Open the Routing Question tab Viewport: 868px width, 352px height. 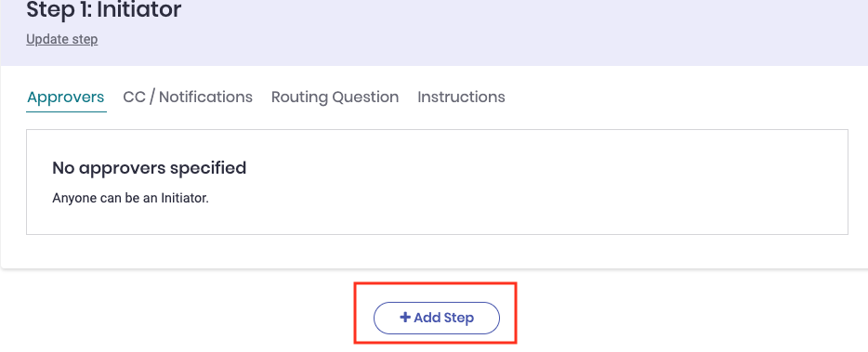click(x=335, y=97)
